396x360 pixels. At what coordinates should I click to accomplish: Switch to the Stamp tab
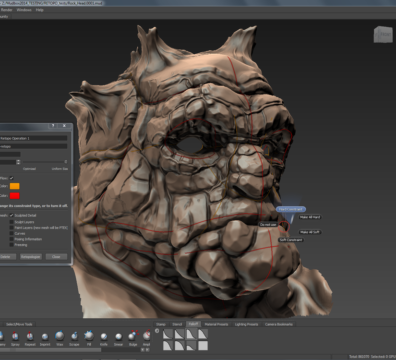pyautogui.click(x=161, y=324)
